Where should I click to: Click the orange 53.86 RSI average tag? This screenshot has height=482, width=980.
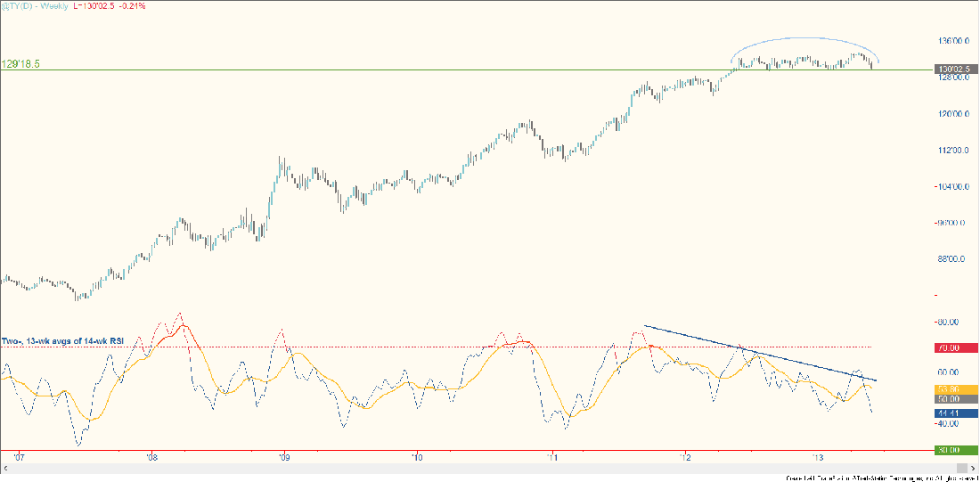950,389
